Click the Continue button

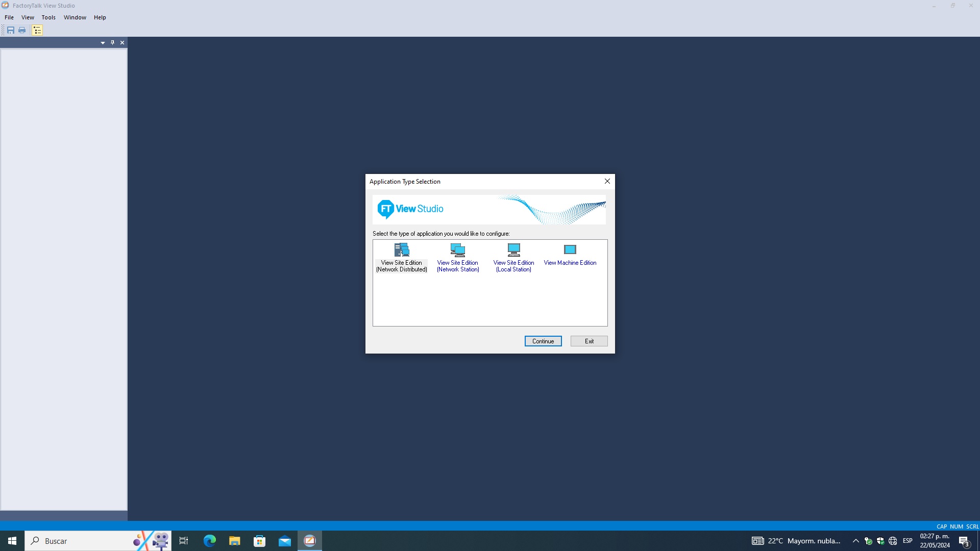click(x=543, y=341)
